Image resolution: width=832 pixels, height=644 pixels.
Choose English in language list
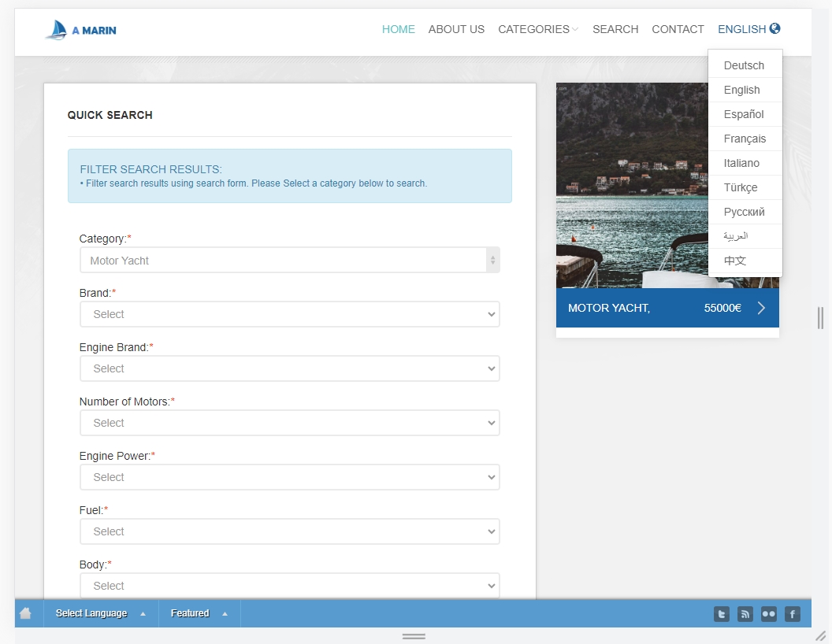(x=745, y=90)
